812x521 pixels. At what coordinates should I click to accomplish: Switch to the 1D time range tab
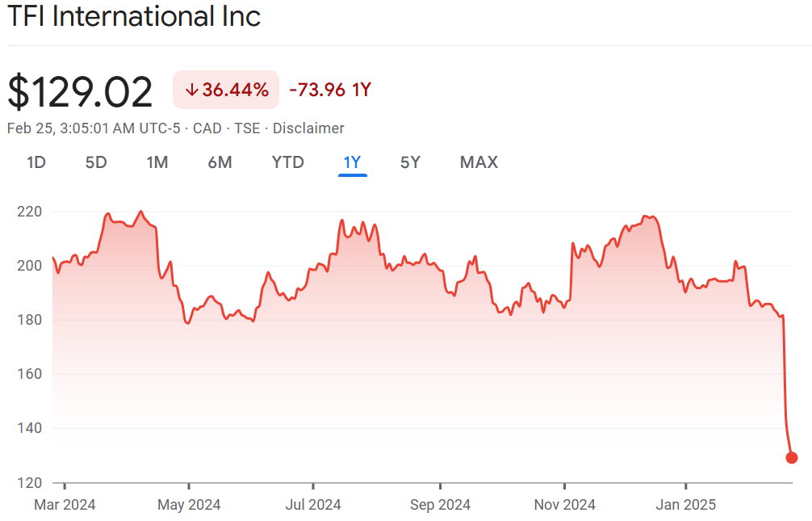(x=36, y=162)
